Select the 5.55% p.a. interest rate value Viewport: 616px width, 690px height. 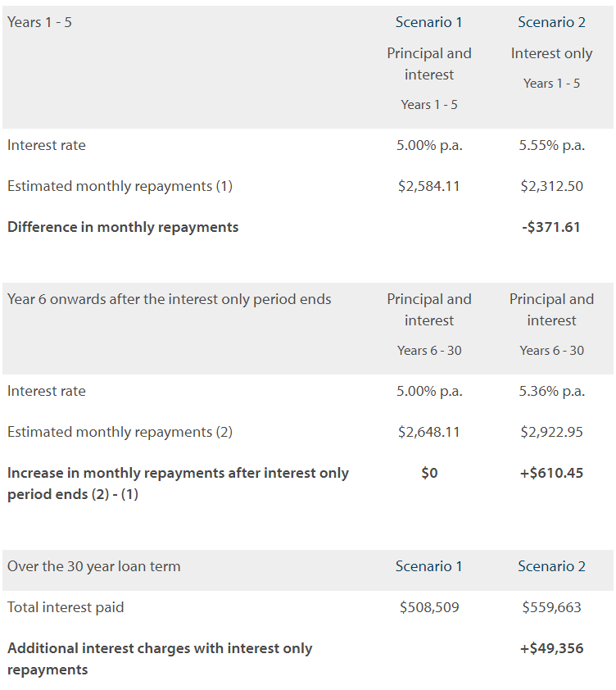pos(552,145)
